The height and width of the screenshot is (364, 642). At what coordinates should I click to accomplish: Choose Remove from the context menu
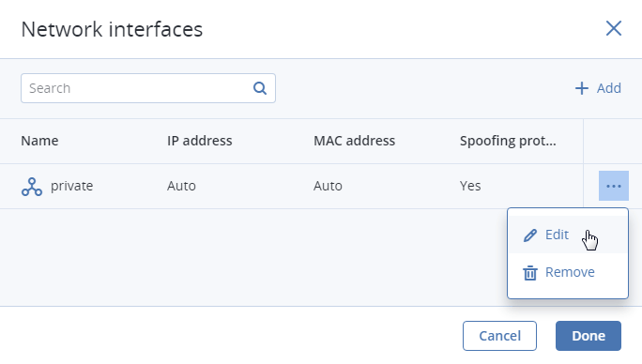tap(568, 272)
